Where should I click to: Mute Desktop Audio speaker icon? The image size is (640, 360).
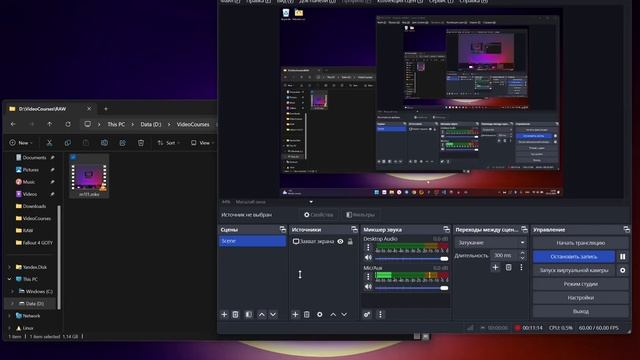coord(368,258)
